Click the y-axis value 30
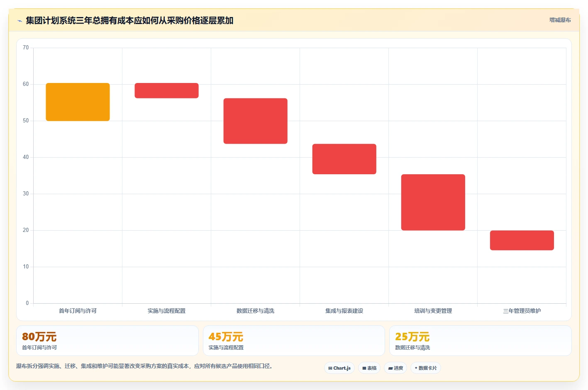 pyautogui.click(x=26, y=194)
